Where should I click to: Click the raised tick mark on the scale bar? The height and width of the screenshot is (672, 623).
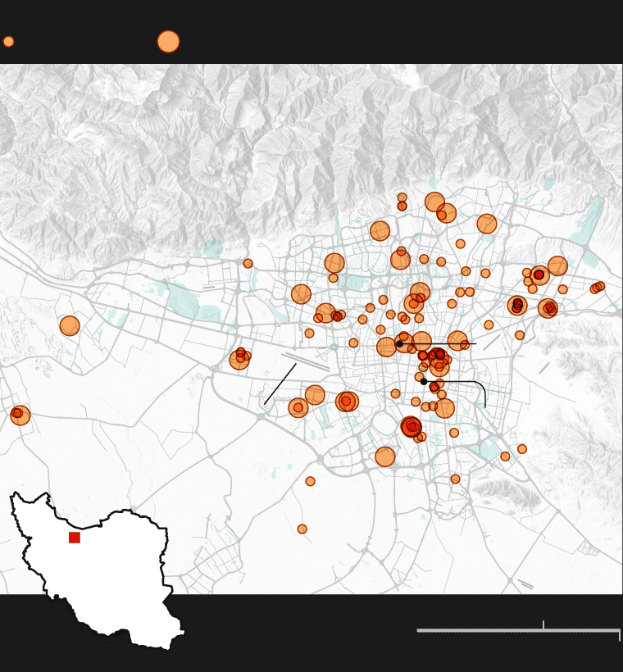point(543,625)
